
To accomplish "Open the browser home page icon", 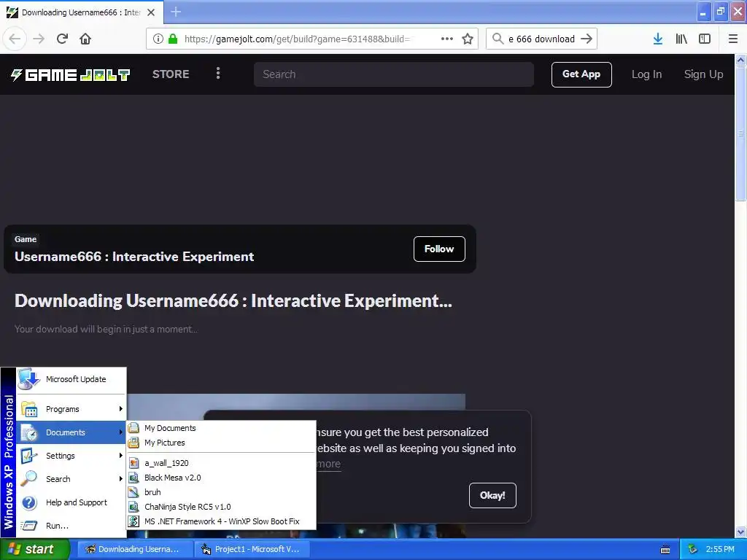I will click(x=85, y=39).
